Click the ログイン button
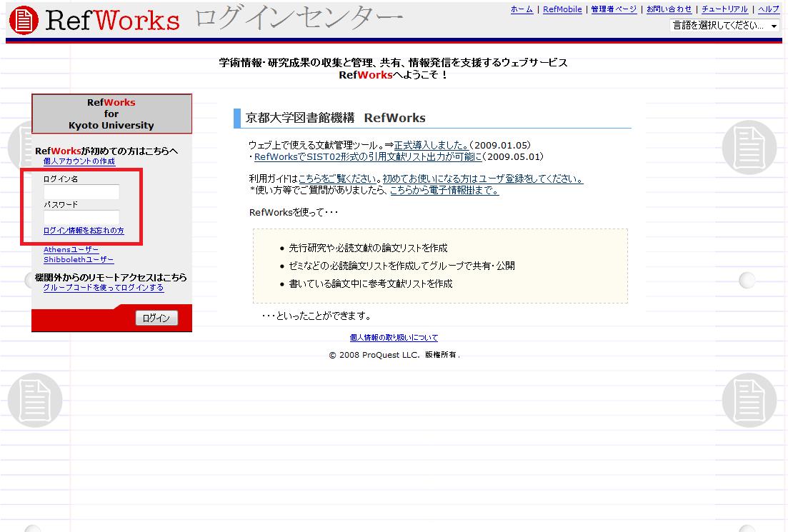Screen dimensions: 788x532 [156, 318]
